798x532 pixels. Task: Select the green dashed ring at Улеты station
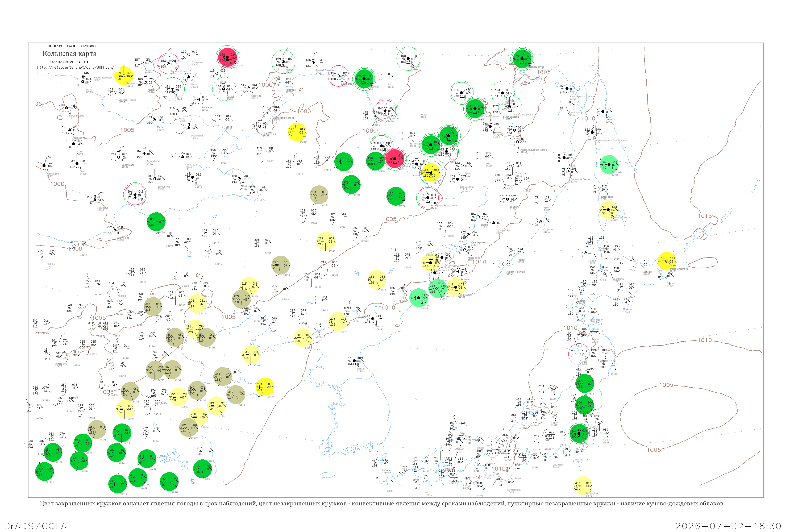point(172,89)
